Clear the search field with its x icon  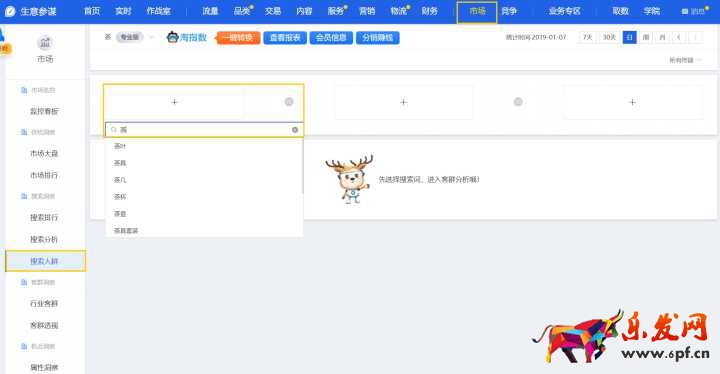(x=295, y=130)
